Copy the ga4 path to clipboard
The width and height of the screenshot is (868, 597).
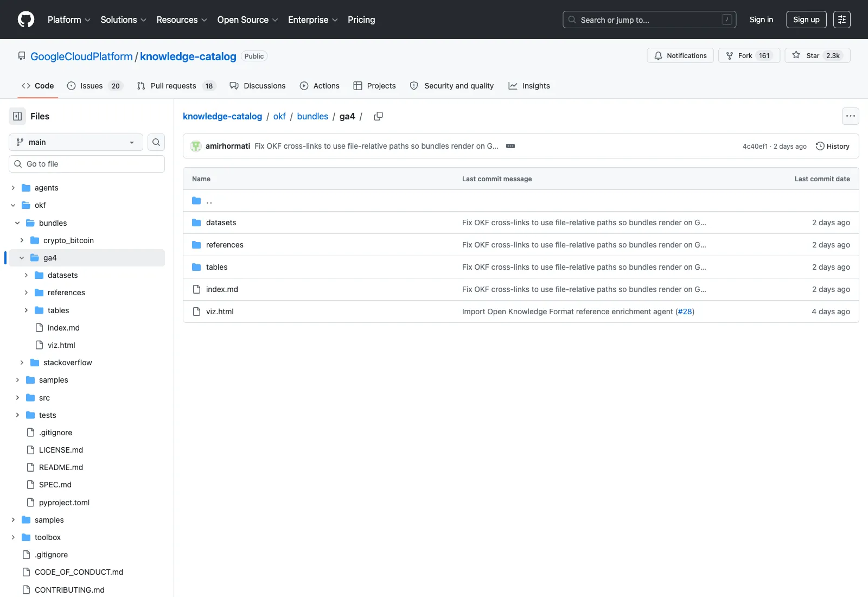click(379, 116)
